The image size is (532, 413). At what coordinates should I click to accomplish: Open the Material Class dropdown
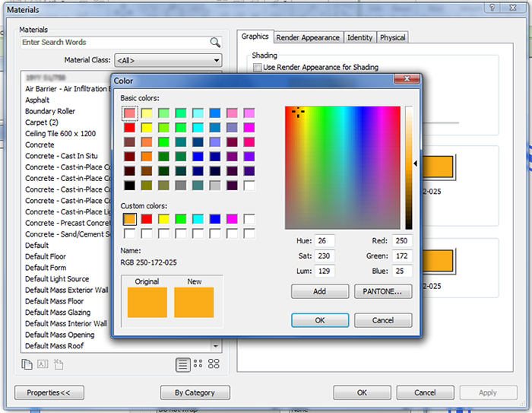(x=168, y=60)
